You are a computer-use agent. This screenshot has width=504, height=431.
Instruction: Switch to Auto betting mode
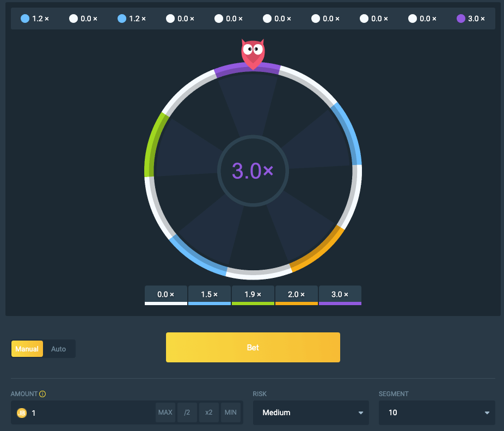[x=58, y=349]
